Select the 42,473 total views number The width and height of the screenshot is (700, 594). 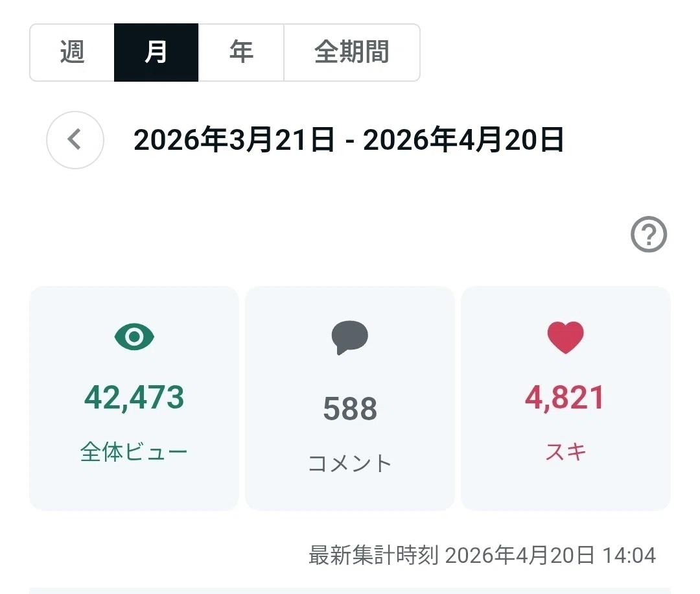click(x=134, y=397)
